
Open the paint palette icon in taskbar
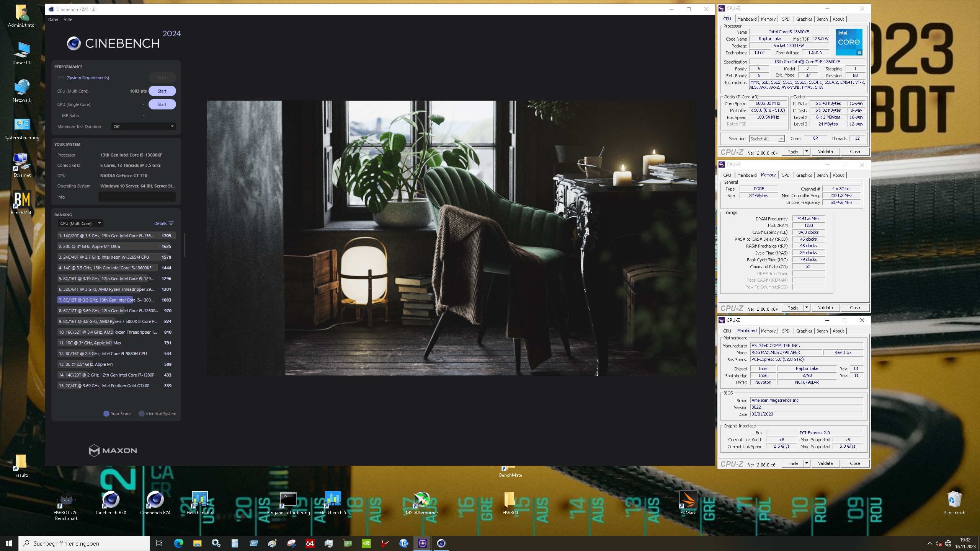pos(272,543)
